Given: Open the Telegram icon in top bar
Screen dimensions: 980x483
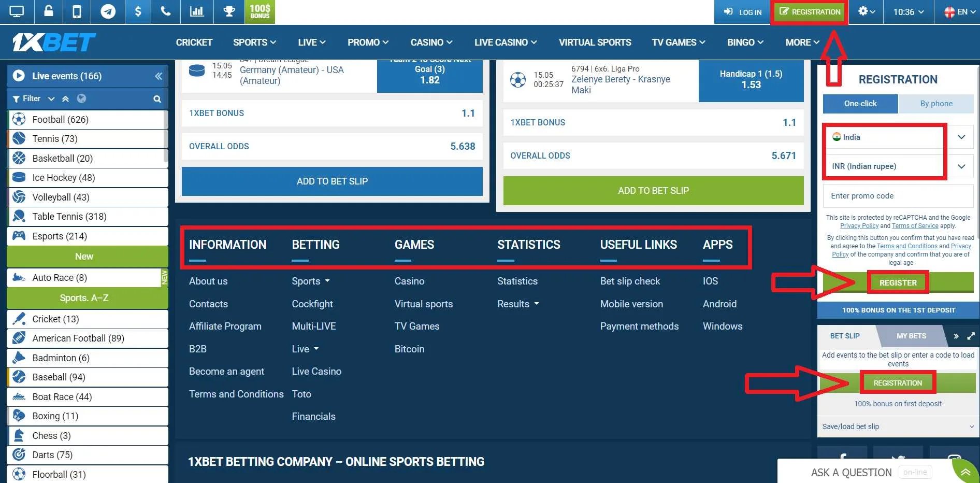Looking at the screenshot, I should click(108, 11).
